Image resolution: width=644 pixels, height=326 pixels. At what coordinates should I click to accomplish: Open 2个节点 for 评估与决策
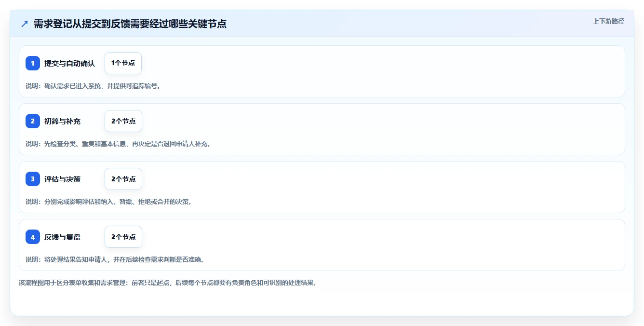(x=123, y=179)
